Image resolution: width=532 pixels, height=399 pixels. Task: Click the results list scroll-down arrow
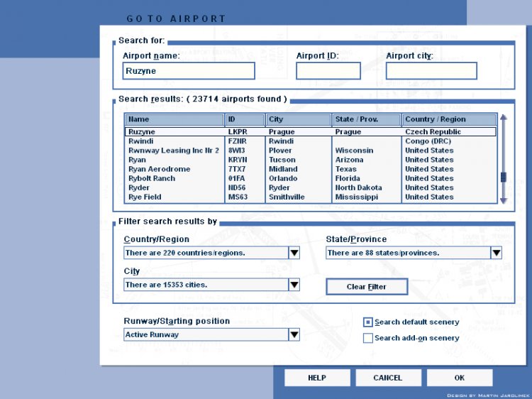pos(504,200)
